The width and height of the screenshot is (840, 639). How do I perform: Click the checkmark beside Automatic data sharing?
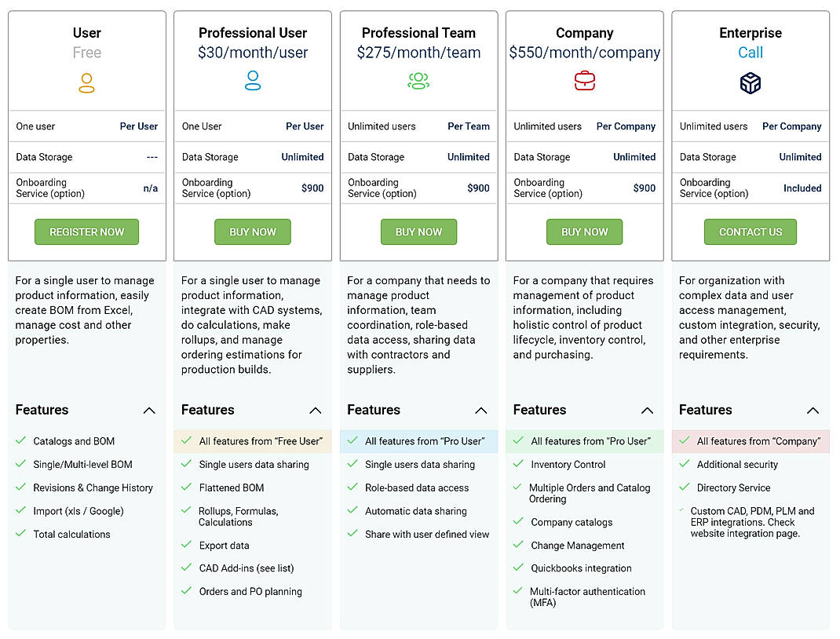pos(353,510)
